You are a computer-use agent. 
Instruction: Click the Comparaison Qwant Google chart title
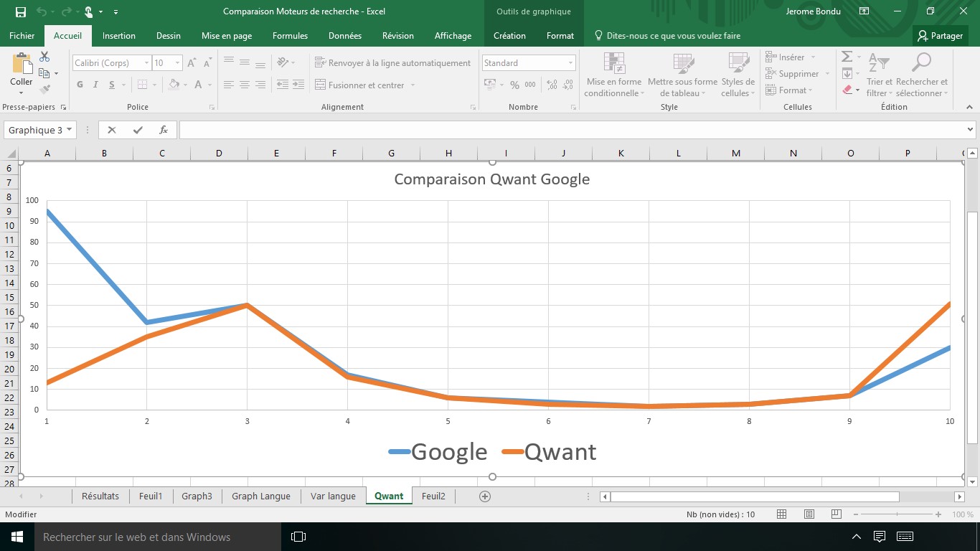[x=492, y=179]
